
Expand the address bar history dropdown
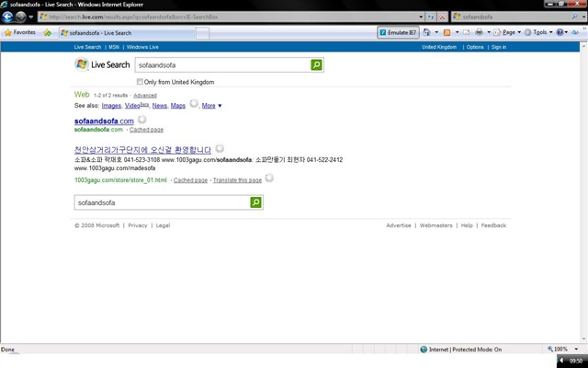[x=421, y=17]
